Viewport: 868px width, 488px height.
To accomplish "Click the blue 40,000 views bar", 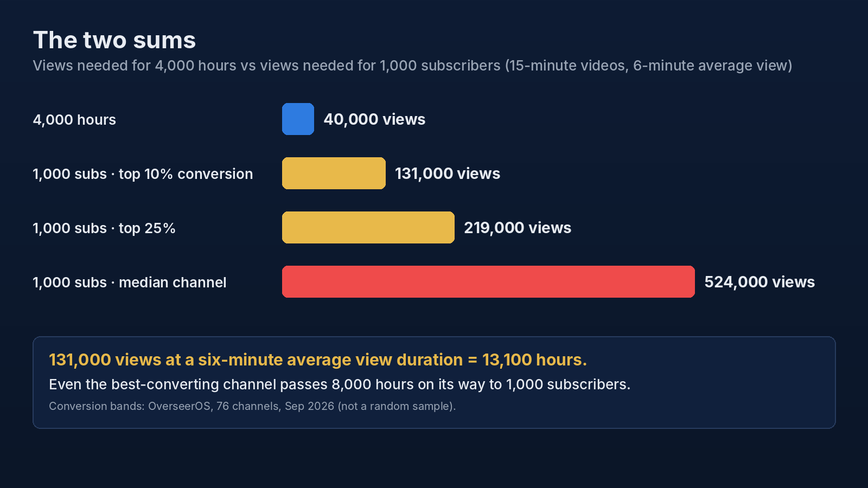I will [x=298, y=119].
